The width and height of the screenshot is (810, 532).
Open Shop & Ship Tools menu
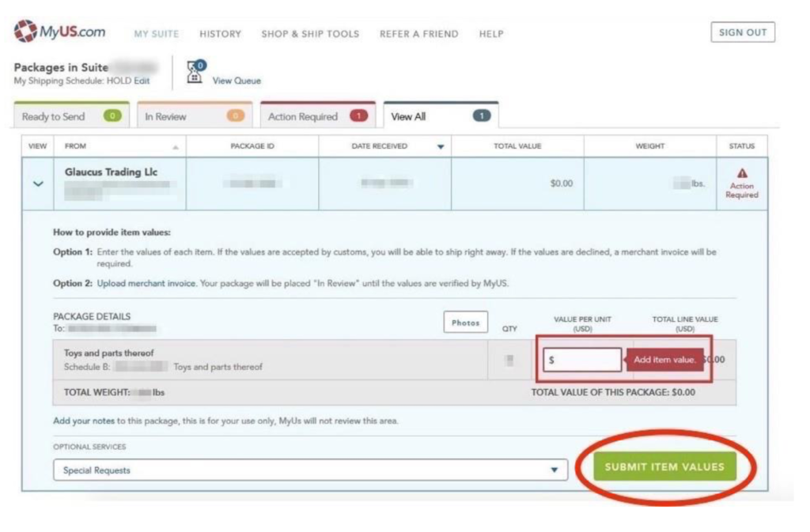pyautogui.click(x=310, y=34)
